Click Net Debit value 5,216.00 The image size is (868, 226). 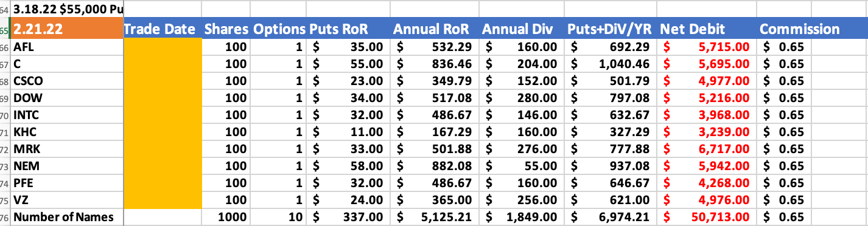pos(707,98)
